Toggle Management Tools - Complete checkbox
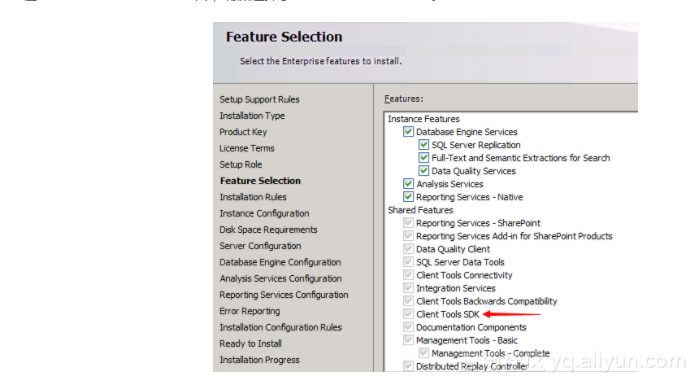The height and width of the screenshot is (384, 697). point(424,353)
